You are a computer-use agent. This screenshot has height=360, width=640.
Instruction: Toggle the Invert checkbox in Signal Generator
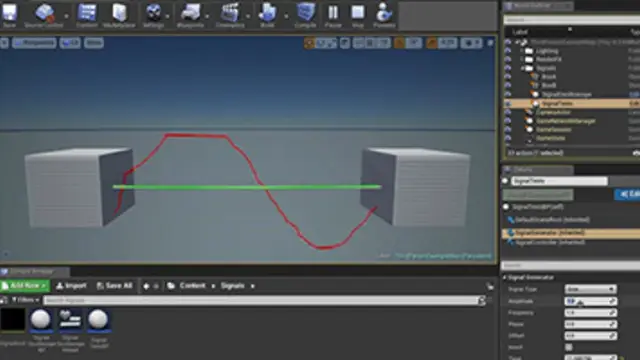pyautogui.click(x=569, y=347)
